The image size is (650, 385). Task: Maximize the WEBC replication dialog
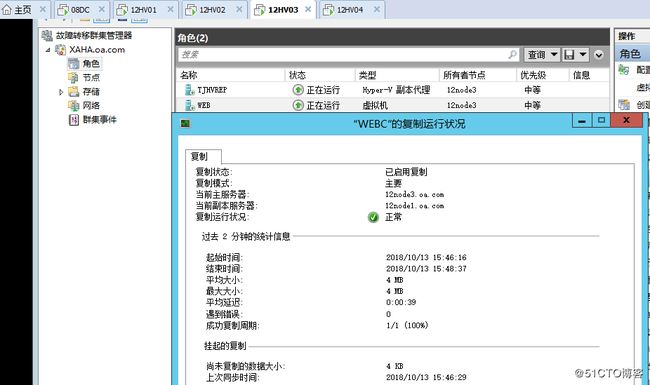(x=601, y=121)
